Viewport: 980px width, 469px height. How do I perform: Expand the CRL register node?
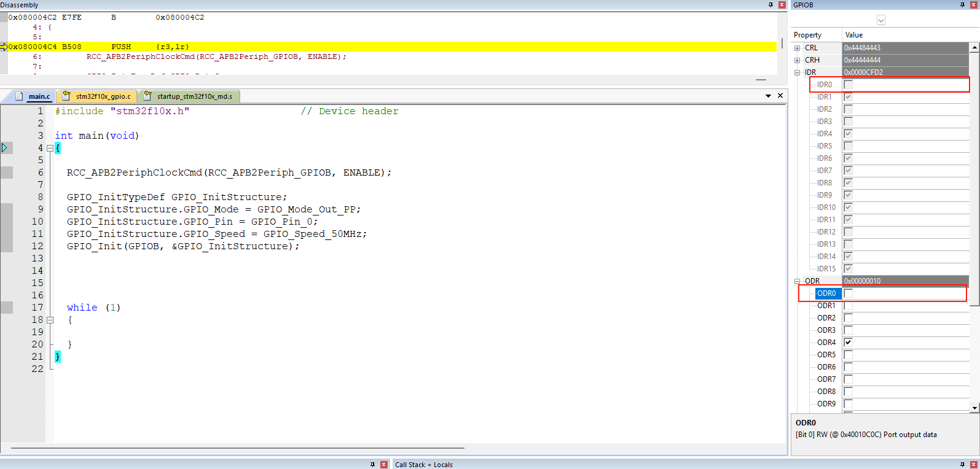click(797, 48)
